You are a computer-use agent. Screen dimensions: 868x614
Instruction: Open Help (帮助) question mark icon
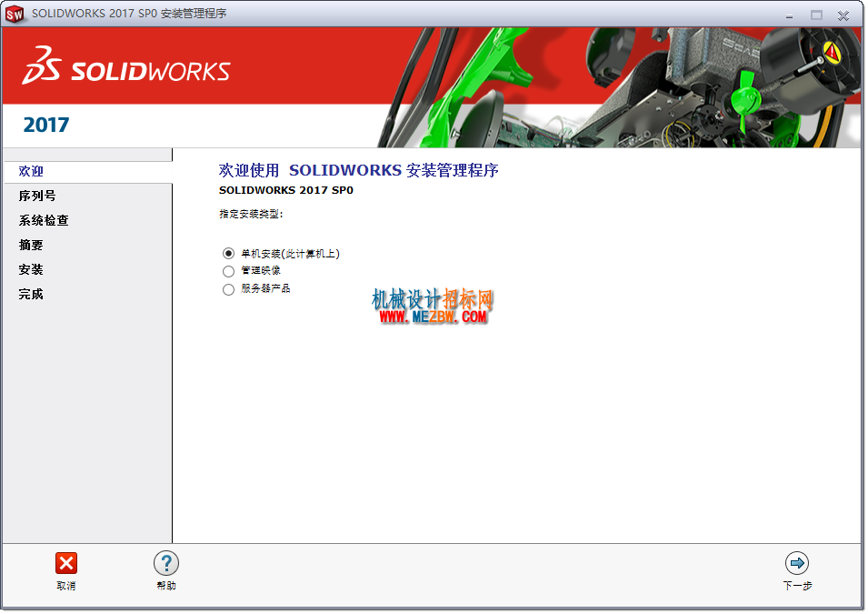tap(166, 564)
